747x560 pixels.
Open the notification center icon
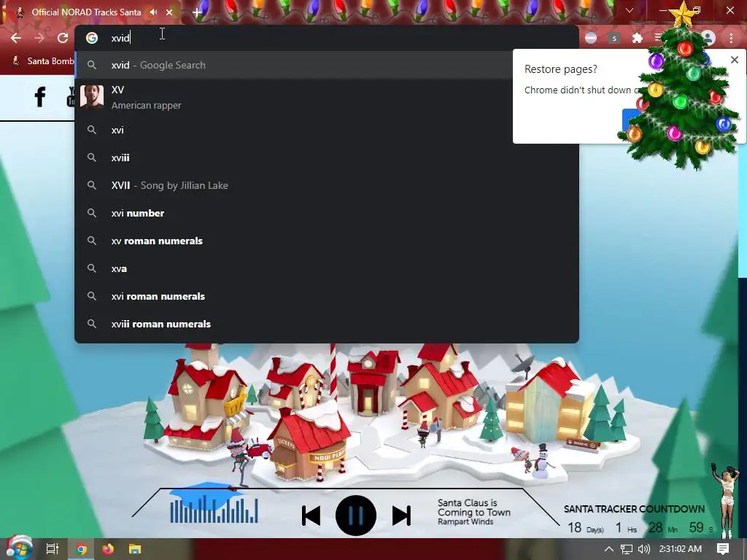(723, 549)
